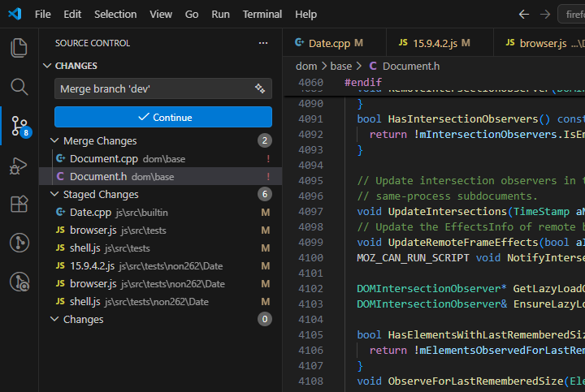Open the Source Control view icon
This screenshot has height=392, width=585.
(19, 126)
